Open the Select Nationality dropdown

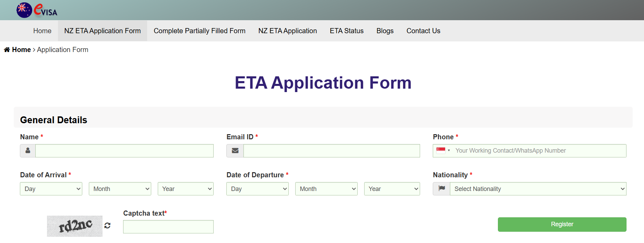tap(538, 189)
